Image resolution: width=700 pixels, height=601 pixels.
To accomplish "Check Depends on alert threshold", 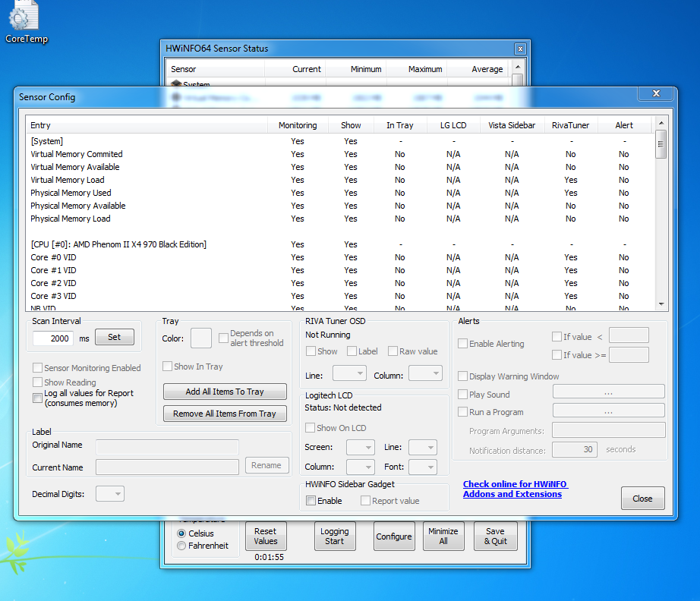I will [x=223, y=338].
